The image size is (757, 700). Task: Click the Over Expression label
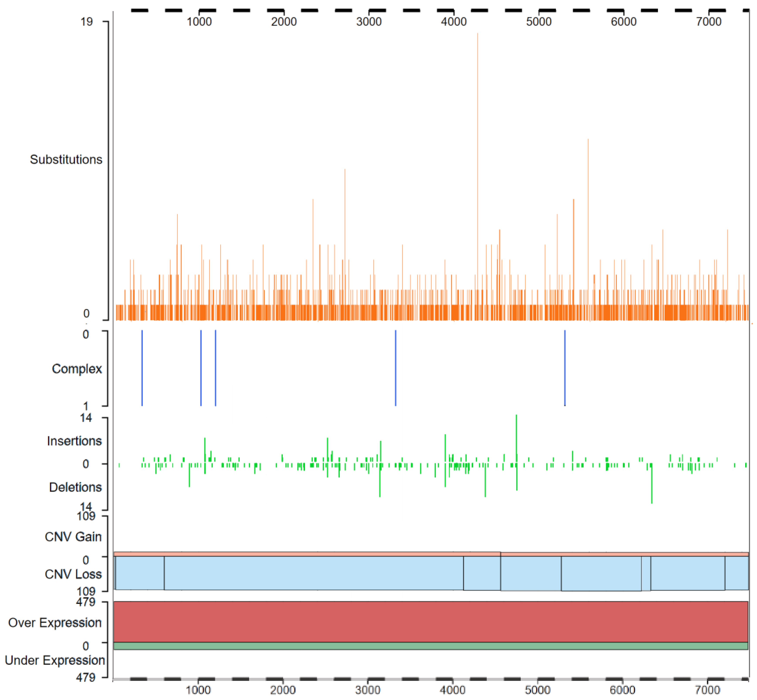pos(55,622)
